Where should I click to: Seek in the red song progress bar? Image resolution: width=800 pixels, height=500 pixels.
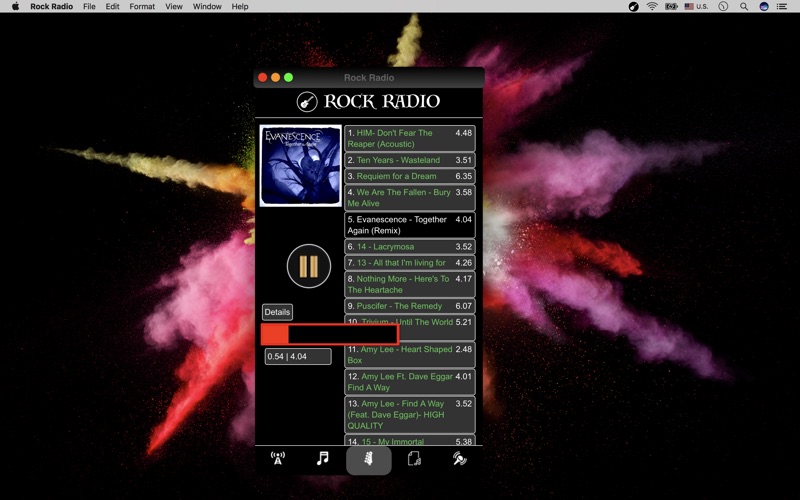[x=330, y=334]
